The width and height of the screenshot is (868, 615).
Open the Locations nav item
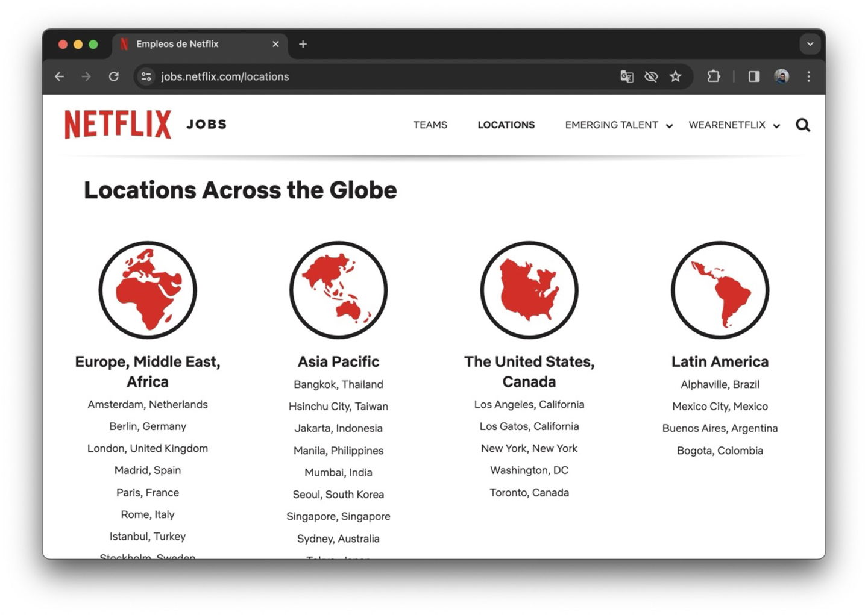point(506,125)
